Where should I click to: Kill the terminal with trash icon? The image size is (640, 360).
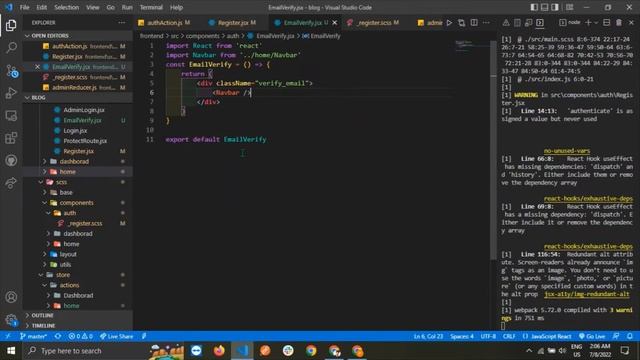[619, 23]
